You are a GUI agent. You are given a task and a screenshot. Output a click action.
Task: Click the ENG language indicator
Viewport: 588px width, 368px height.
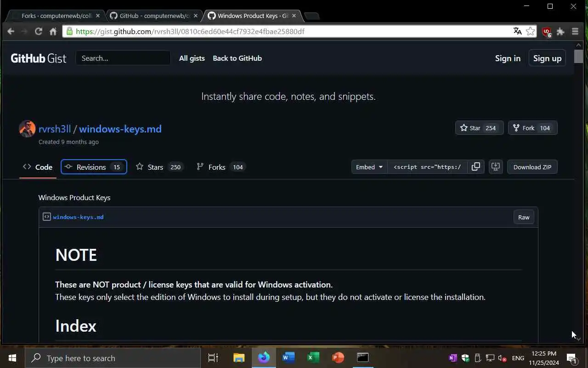click(x=518, y=358)
